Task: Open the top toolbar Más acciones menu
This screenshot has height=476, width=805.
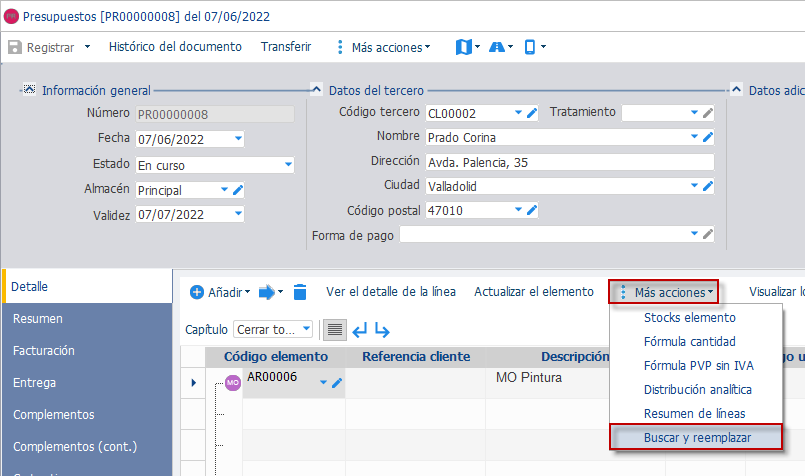Action: (x=383, y=47)
